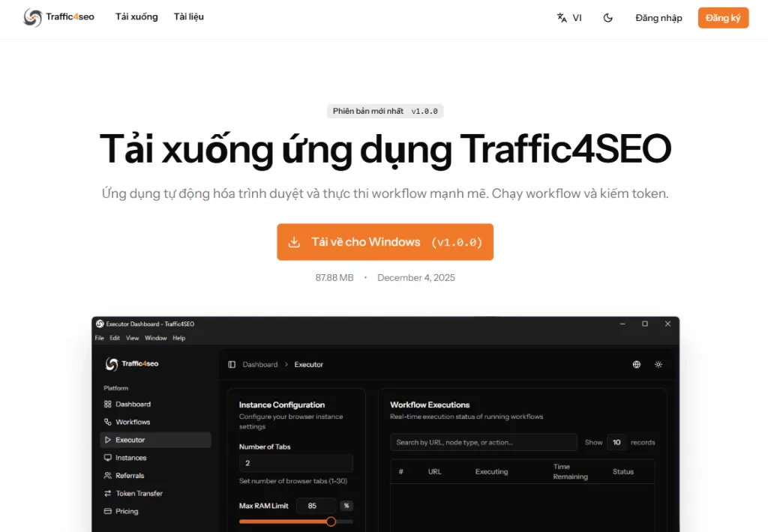
Task: Click Referrals people icon in sidebar
Action: tap(108, 475)
